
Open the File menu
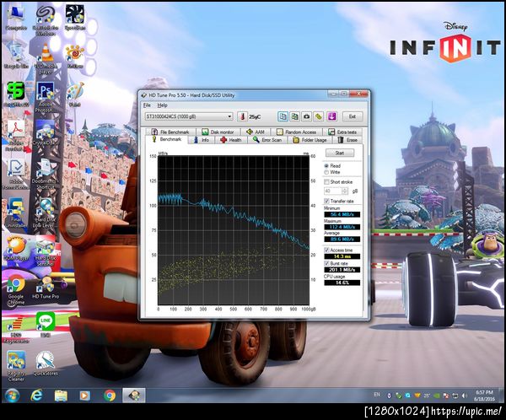pyautogui.click(x=147, y=105)
